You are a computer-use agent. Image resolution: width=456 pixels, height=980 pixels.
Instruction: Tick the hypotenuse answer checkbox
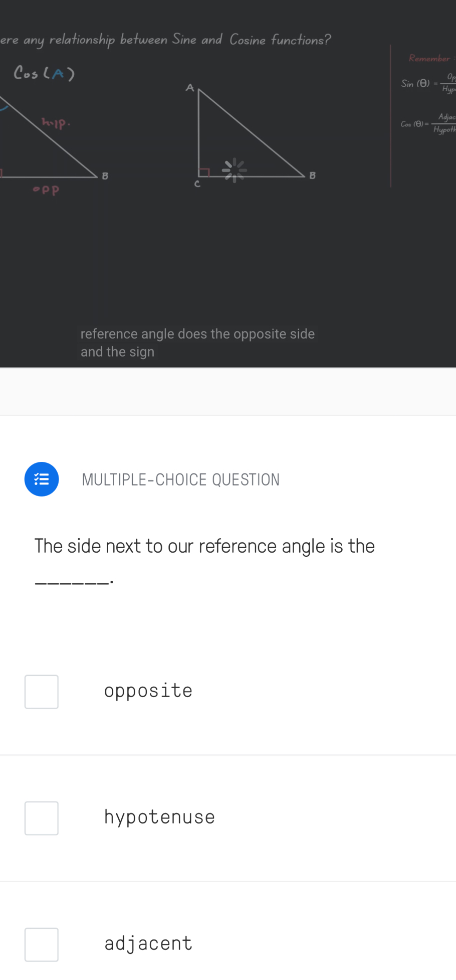[x=42, y=818]
